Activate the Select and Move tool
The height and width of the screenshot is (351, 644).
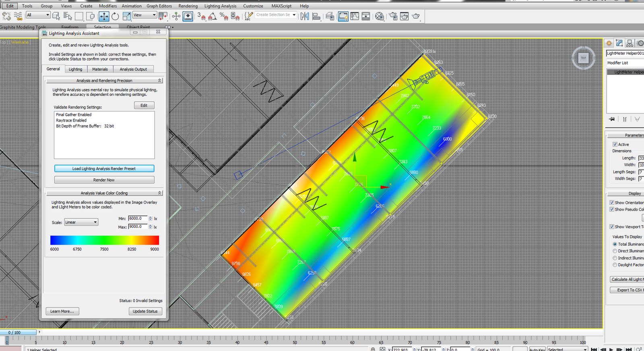coord(104,16)
